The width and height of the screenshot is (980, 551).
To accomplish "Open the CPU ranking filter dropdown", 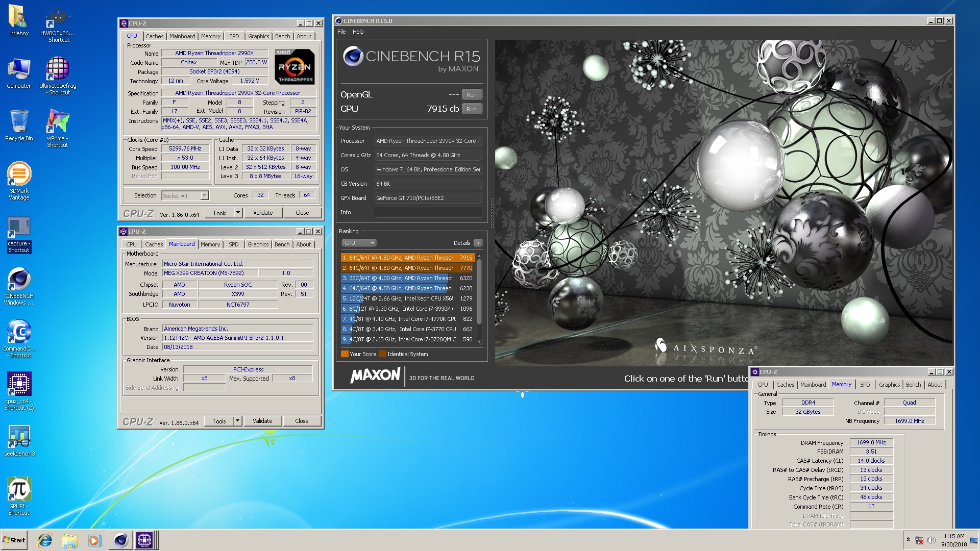I will (359, 243).
